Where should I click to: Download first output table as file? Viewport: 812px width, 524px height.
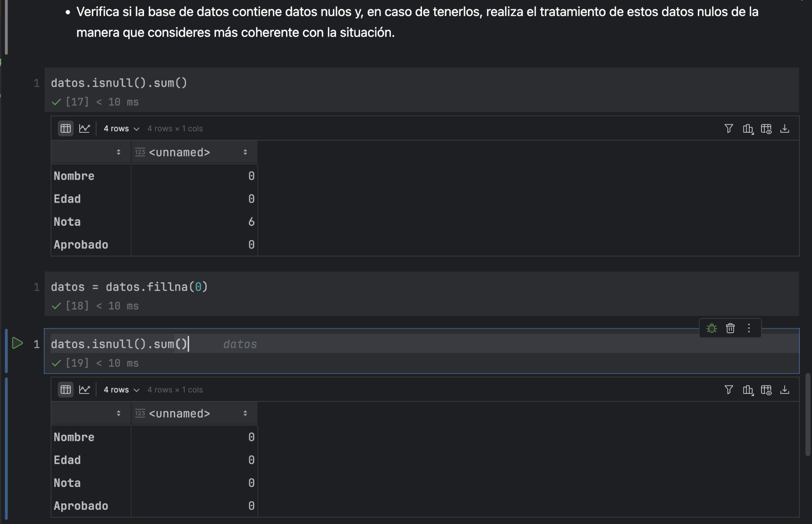click(x=785, y=128)
